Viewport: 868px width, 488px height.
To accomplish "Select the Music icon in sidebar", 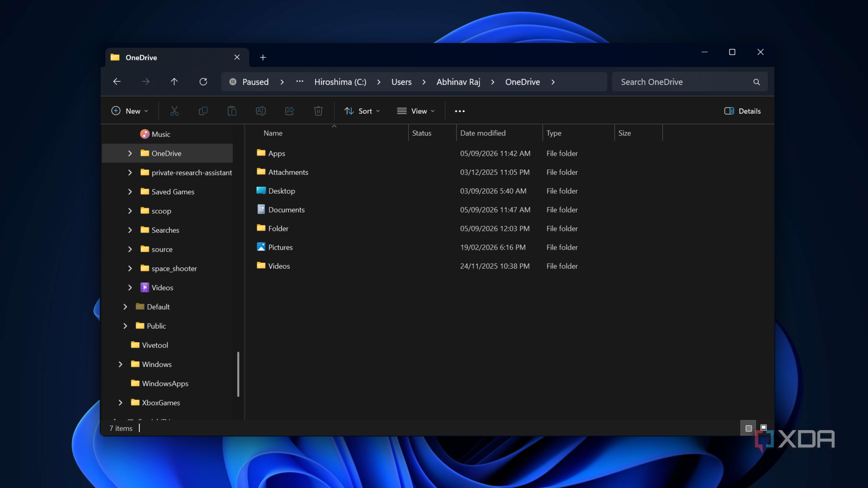I will pyautogui.click(x=145, y=134).
